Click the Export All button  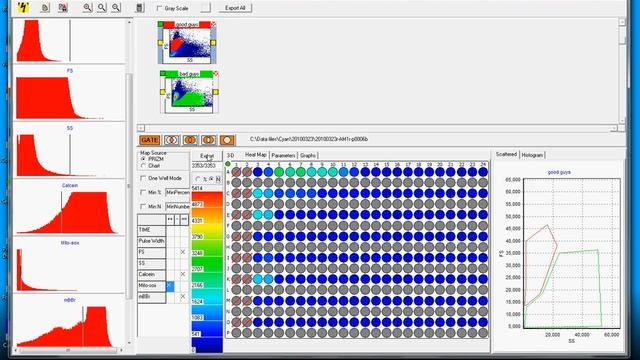pyautogui.click(x=236, y=8)
